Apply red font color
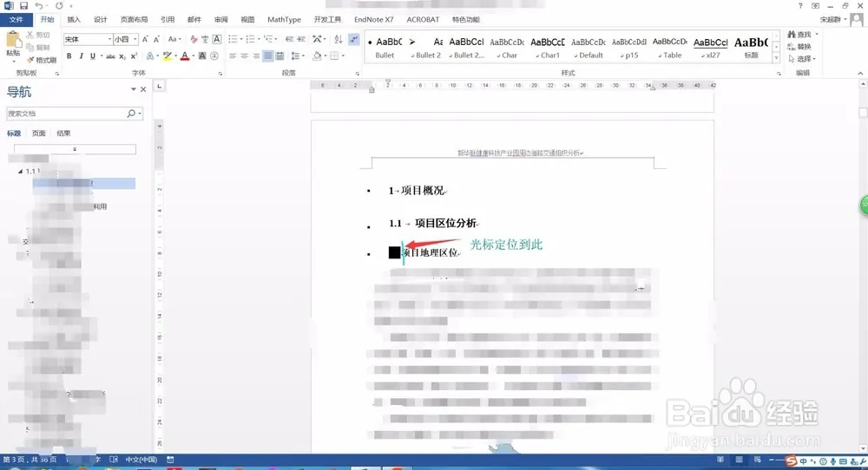Viewport: 868px width, 470px height. coord(185,55)
